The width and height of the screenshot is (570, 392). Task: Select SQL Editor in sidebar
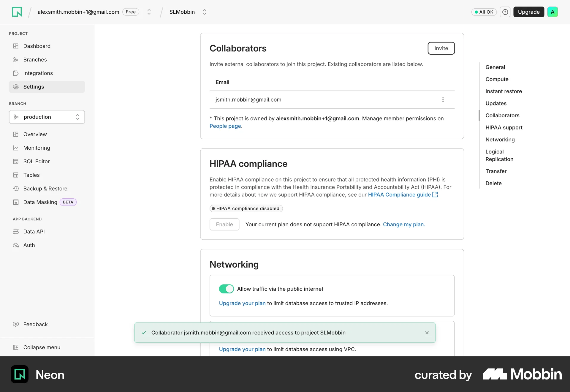(x=47, y=162)
